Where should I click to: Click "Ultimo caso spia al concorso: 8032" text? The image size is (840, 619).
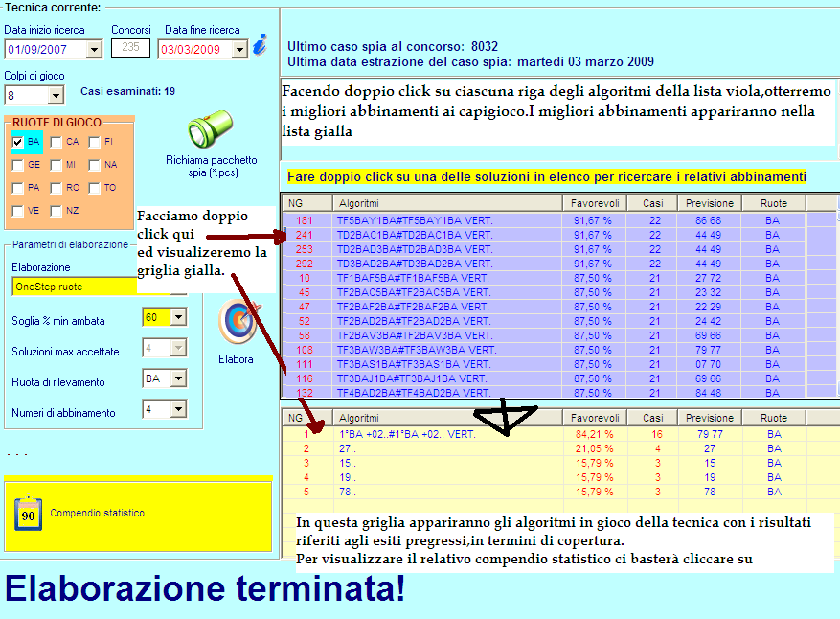click(x=393, y=47)
